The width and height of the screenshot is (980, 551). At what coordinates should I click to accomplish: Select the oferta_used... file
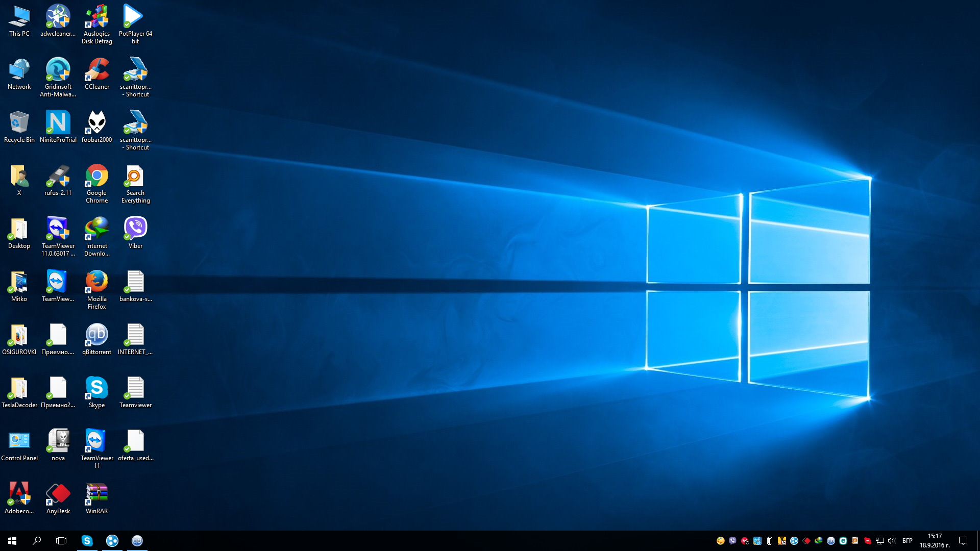(135, 446)
